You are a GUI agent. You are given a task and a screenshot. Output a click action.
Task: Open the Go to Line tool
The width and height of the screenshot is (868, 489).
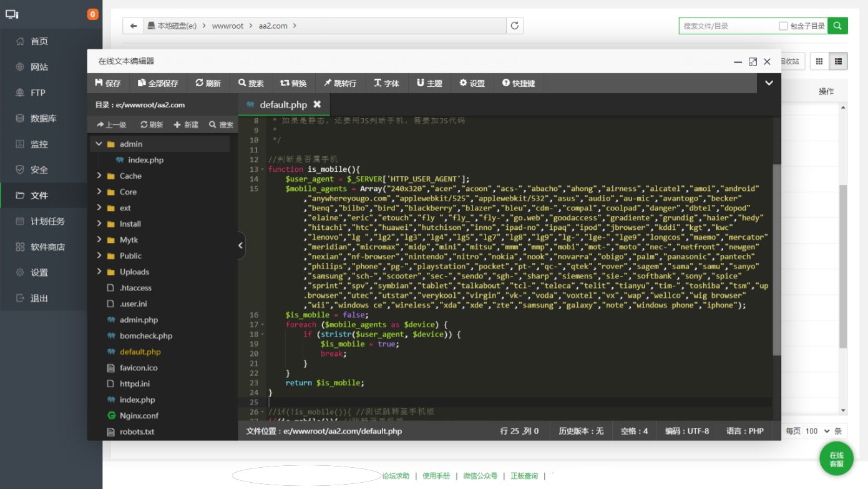(x=339, y=83)
